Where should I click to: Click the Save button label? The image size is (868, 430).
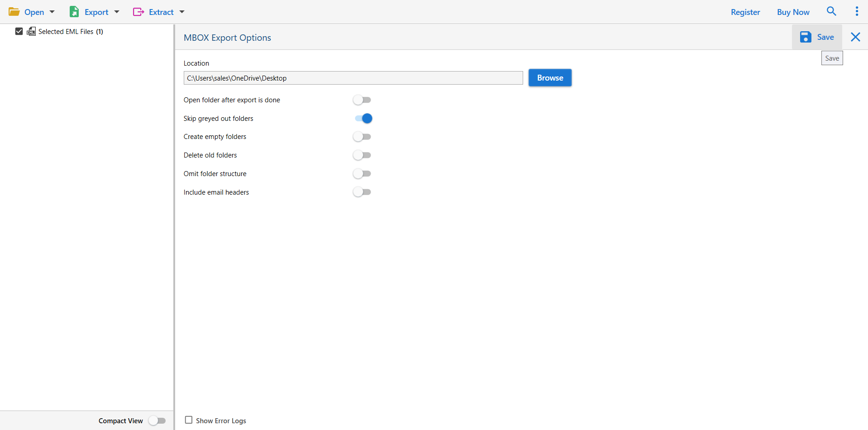[x=825, y=37]
